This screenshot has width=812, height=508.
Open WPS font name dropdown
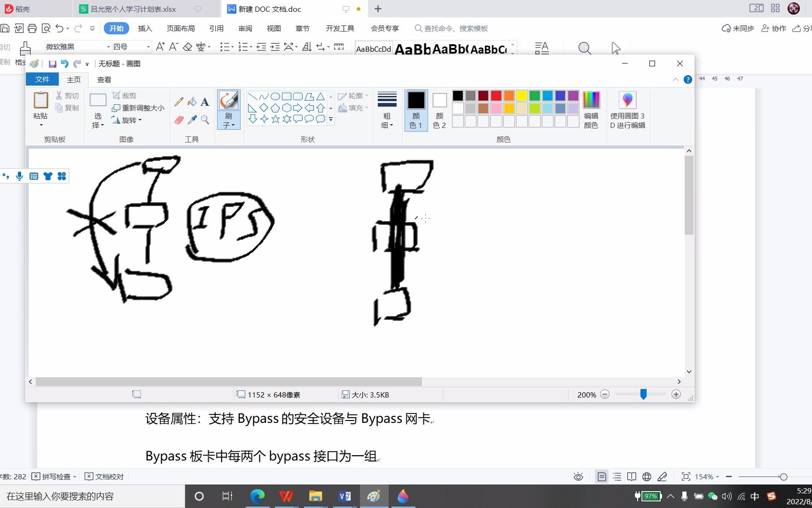coord(108,47)
